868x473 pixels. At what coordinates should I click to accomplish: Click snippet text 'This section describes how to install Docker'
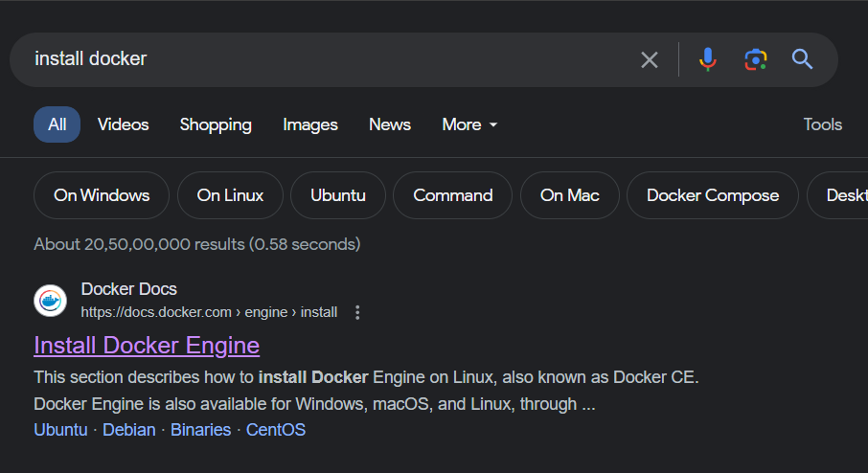pyautogui.click(x=201, y=377)
